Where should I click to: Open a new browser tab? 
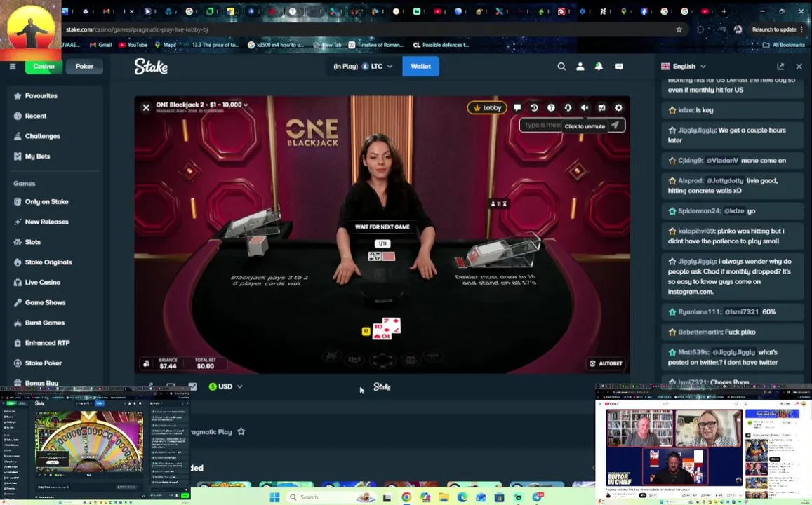click(x=724, y=11)
